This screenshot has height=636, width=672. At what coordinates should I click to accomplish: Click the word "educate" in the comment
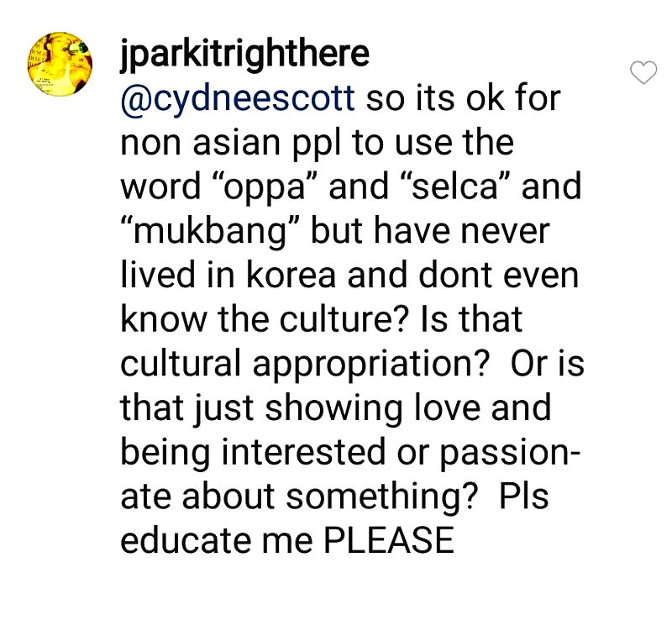(186, 540)
